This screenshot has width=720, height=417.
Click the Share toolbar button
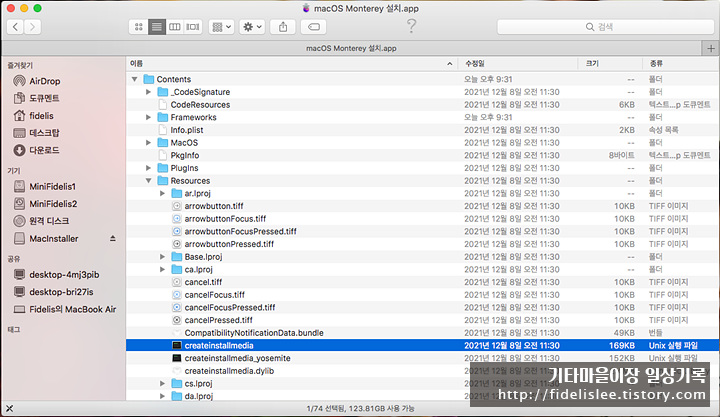[283, 27]
